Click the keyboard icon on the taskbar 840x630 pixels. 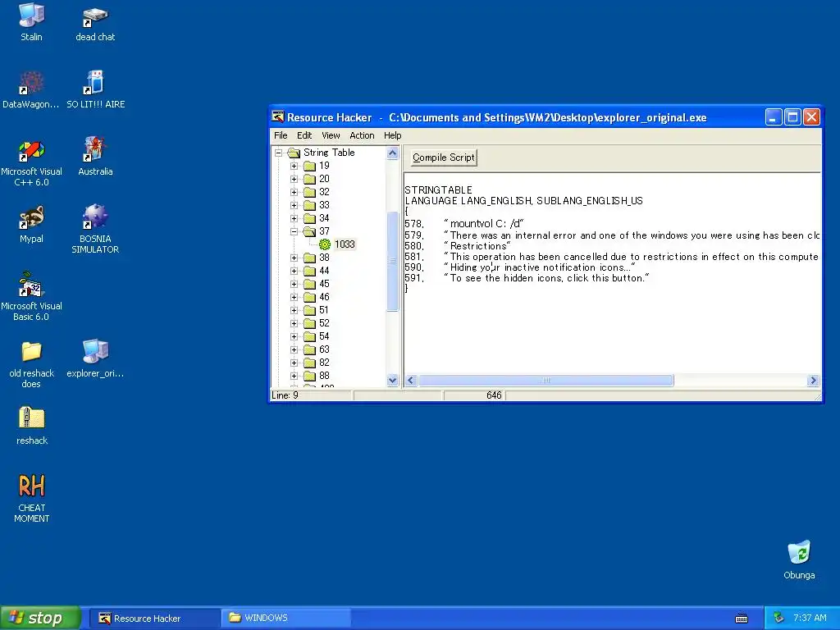(742, 619)
